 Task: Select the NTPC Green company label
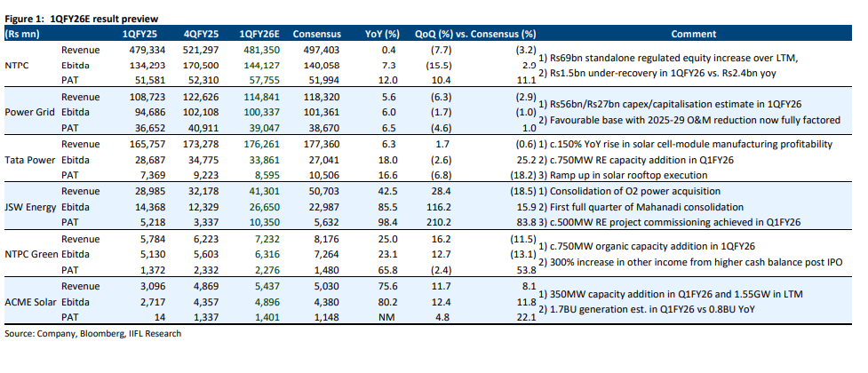coord(30,254)
